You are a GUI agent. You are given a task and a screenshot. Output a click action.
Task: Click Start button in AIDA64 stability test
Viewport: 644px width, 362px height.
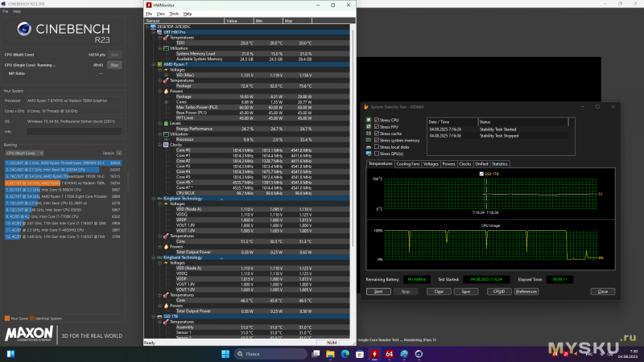[x=378, y=291]
